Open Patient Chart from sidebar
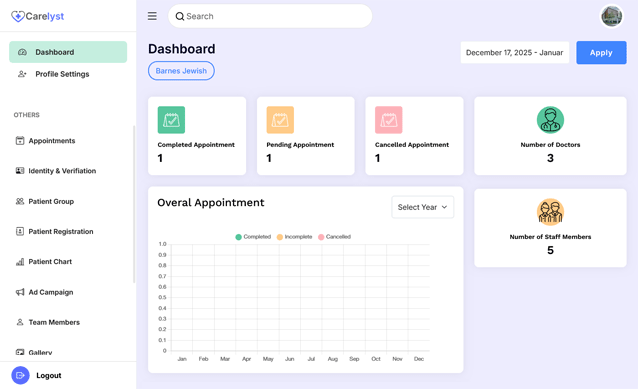638x389 pixels. 50,262
